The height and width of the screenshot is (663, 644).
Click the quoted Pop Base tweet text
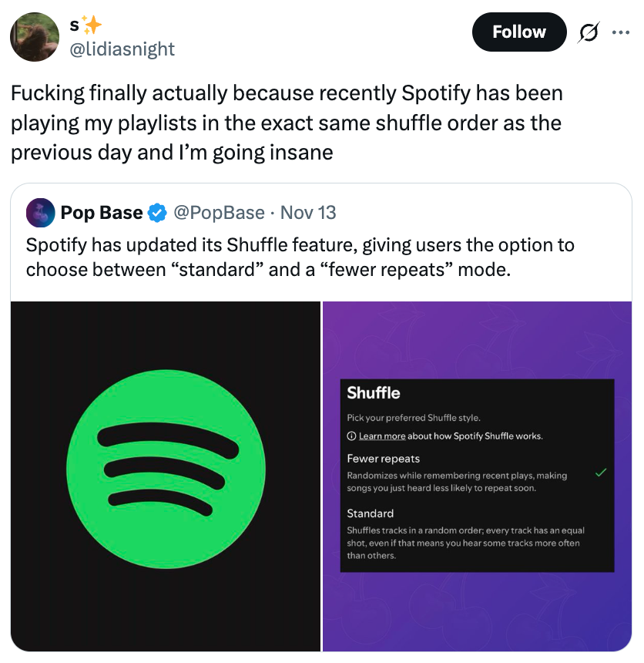[x=300, y=257]
